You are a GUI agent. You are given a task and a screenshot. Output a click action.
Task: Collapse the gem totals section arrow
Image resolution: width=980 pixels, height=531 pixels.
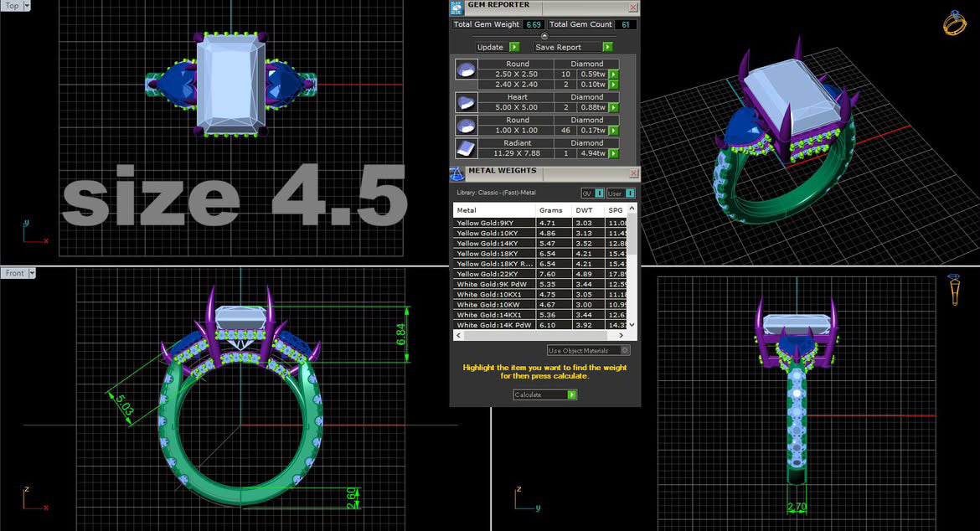coord(544,36)
